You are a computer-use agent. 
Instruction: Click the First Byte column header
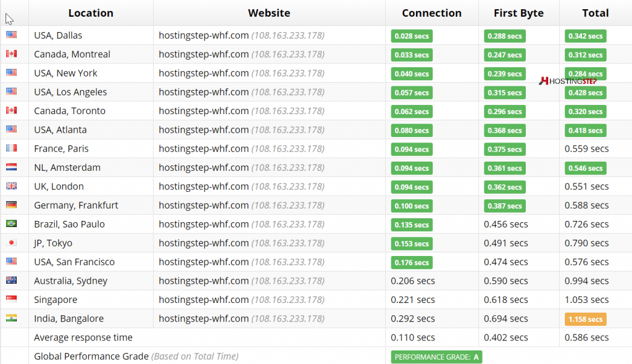point(518,13)
